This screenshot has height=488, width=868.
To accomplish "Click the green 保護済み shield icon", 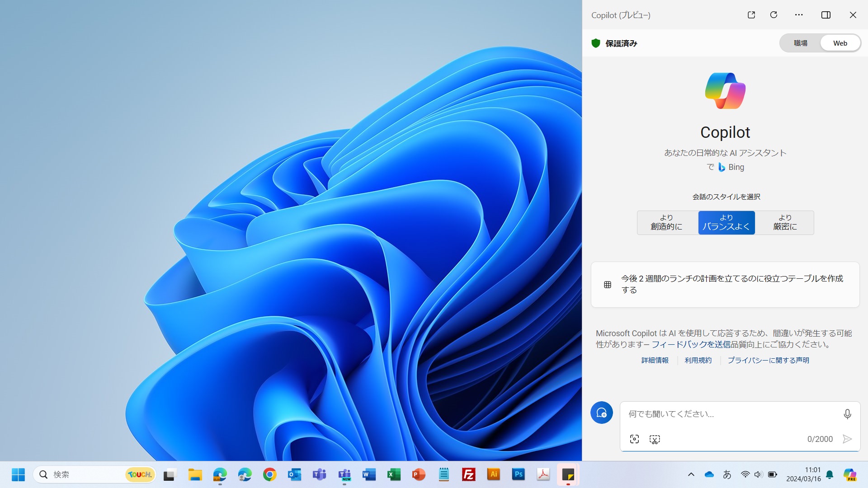I will [x=596, y=43].
